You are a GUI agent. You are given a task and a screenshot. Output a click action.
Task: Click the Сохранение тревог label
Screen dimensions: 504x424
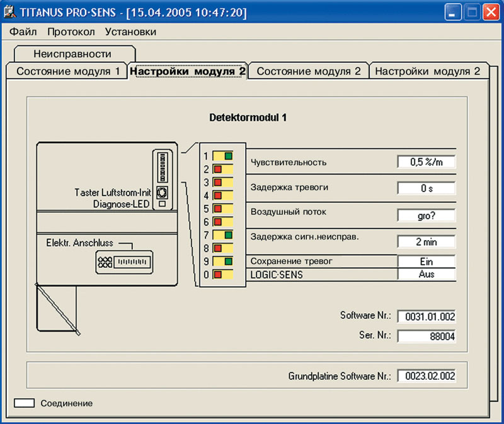(x=291, y=261)
